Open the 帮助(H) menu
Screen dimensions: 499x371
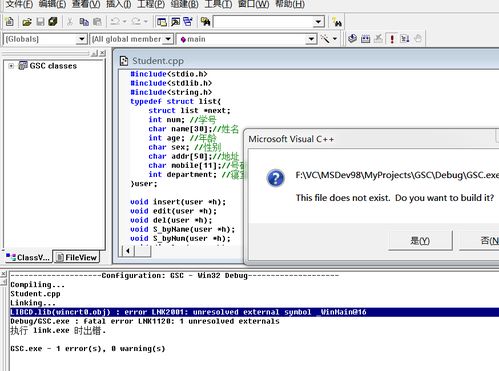pyautogui.click(x=290, y=4)
